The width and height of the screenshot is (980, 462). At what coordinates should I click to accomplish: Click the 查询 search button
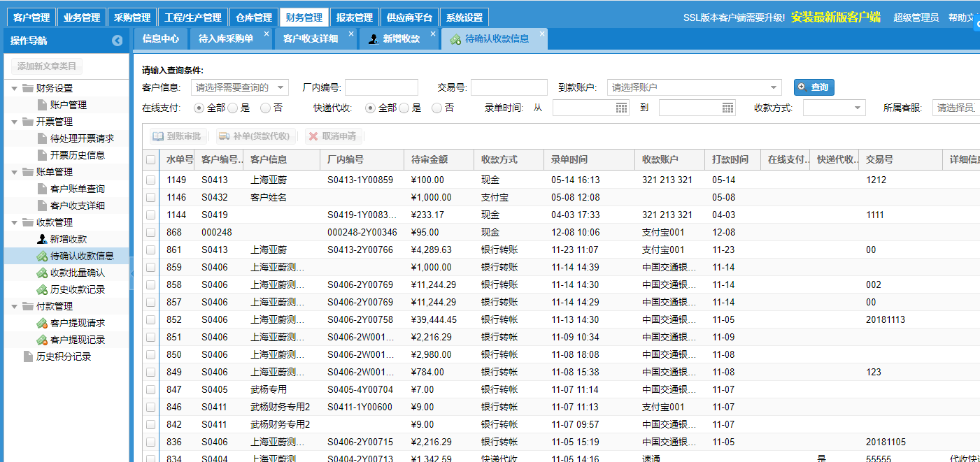point(814,87)
